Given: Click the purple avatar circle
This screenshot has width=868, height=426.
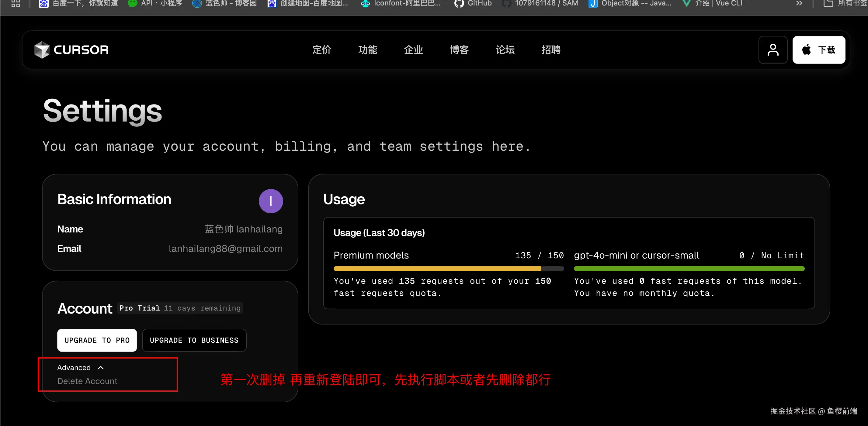Looking at the screenshot, I should pos(271,201).
